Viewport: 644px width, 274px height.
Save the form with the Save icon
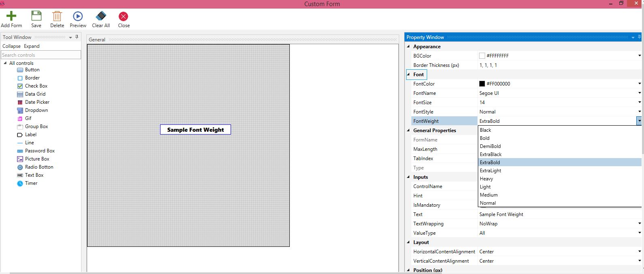(36, 16)
